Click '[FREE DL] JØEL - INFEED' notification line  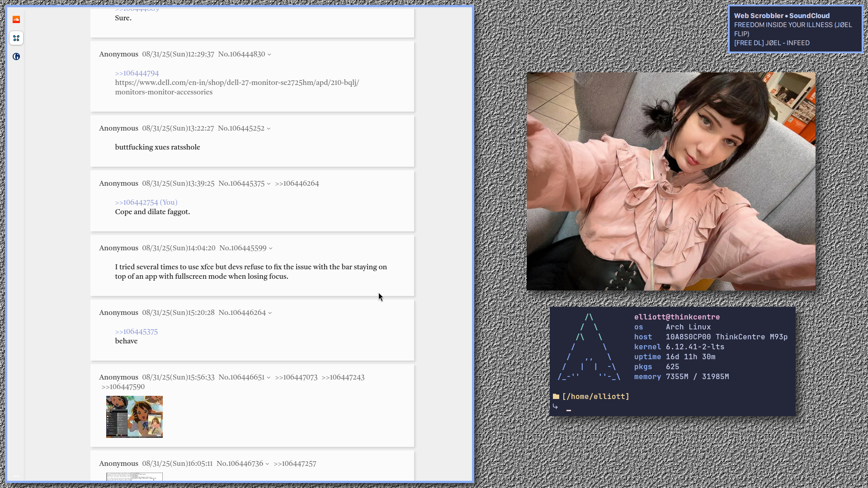772,43
